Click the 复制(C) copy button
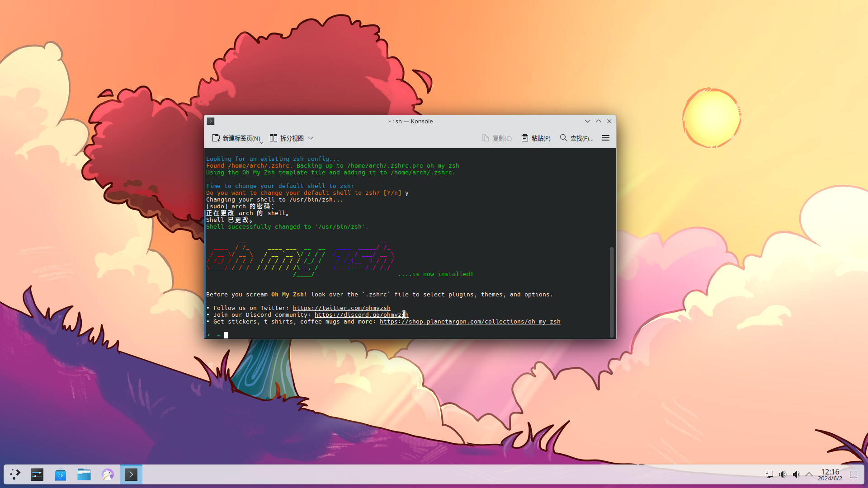This screenshot has height=488, width=868. [x=497, y=138]
